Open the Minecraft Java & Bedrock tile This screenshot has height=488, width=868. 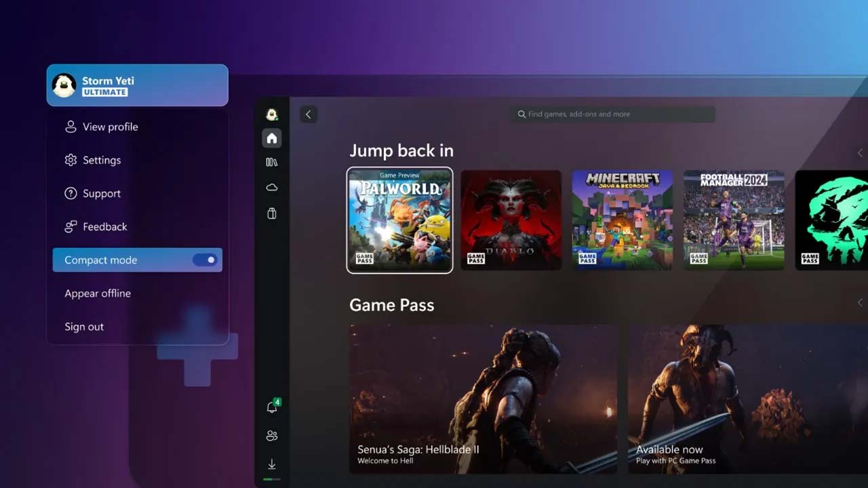pyautogui.click(x=623, y=220)
